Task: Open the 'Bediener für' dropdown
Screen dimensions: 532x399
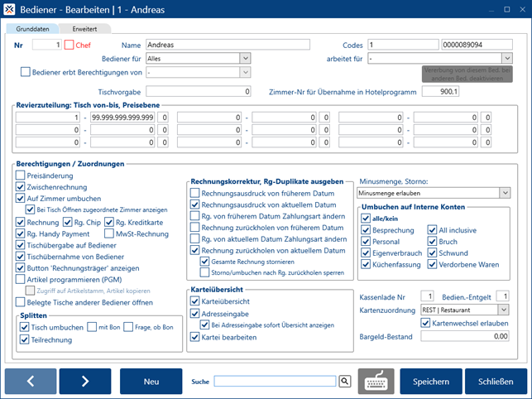Action: pyautogui.click(x=245, y=59)
